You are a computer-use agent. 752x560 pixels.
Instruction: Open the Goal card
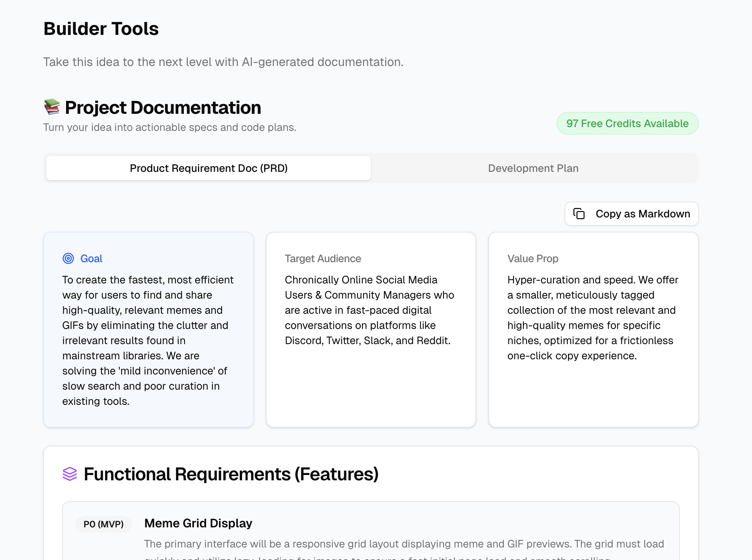(x=148, y=330)
